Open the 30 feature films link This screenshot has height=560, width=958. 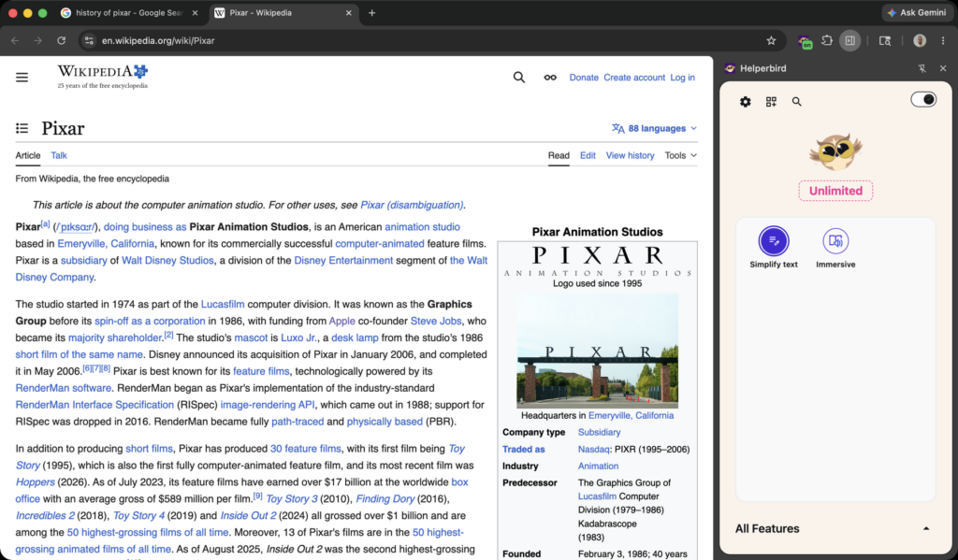pos(306,449)
